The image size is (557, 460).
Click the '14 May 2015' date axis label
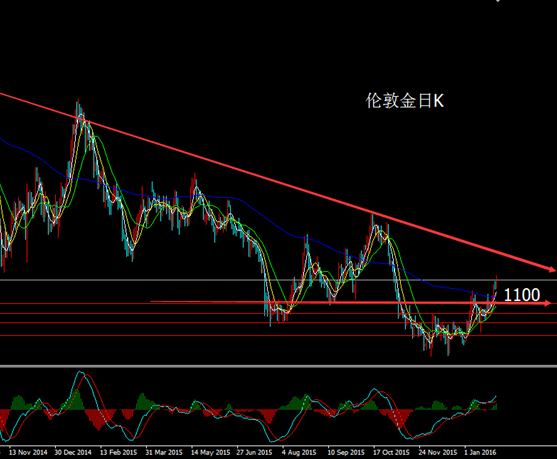210,452
